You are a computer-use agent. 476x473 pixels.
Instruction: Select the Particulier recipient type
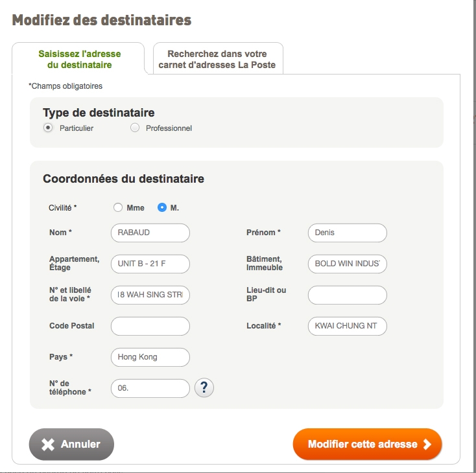coord(48,128)
